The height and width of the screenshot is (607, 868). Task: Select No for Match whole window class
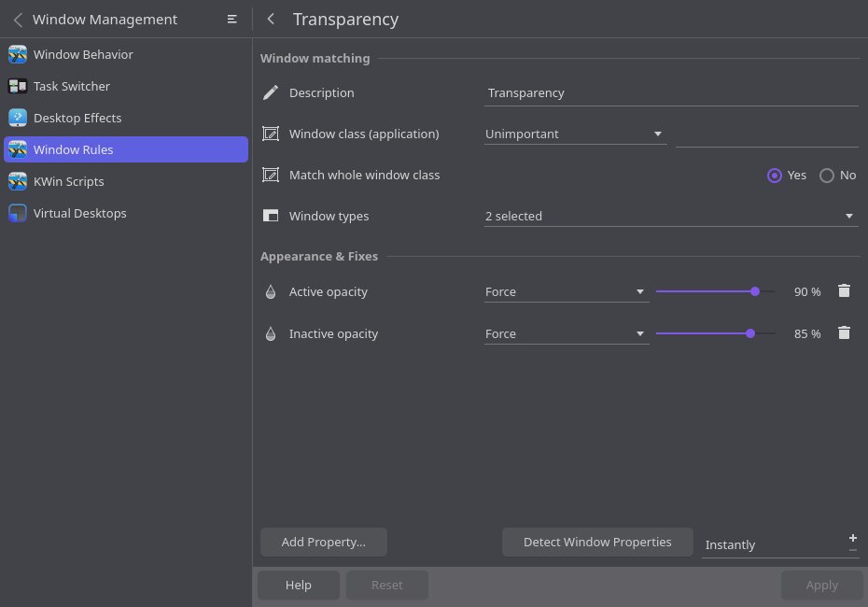click(x=826, y=176)
